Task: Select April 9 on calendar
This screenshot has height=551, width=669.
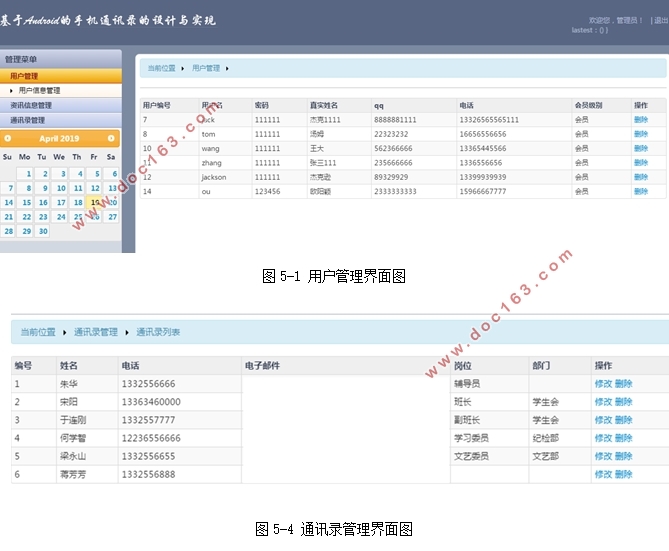Action: (x=42, y=188)
